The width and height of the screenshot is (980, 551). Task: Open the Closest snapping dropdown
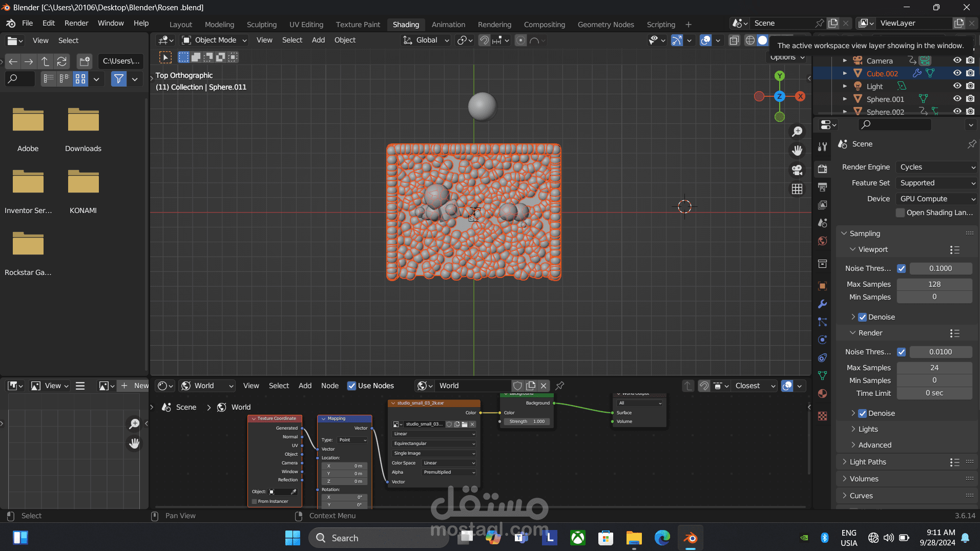(755, 386)
